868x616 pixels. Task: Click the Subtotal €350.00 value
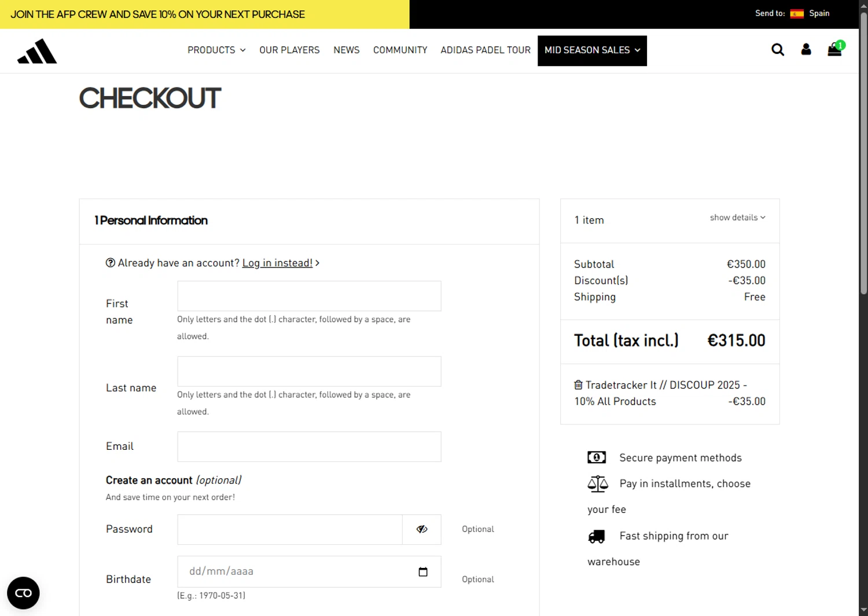746,264
